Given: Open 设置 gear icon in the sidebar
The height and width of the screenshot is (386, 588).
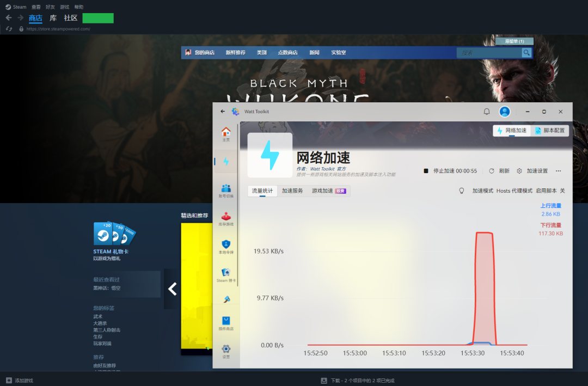Looking at the screenshot, I should [225, 351].
